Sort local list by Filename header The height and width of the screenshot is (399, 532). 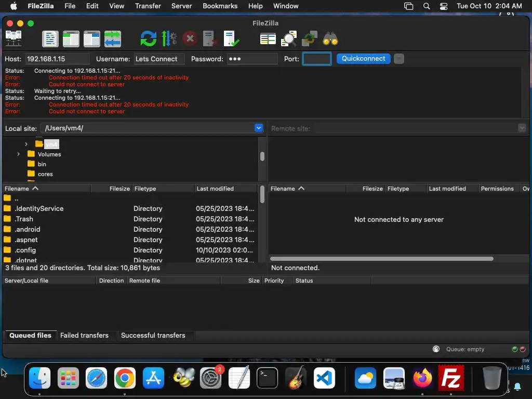pos(46,189)
